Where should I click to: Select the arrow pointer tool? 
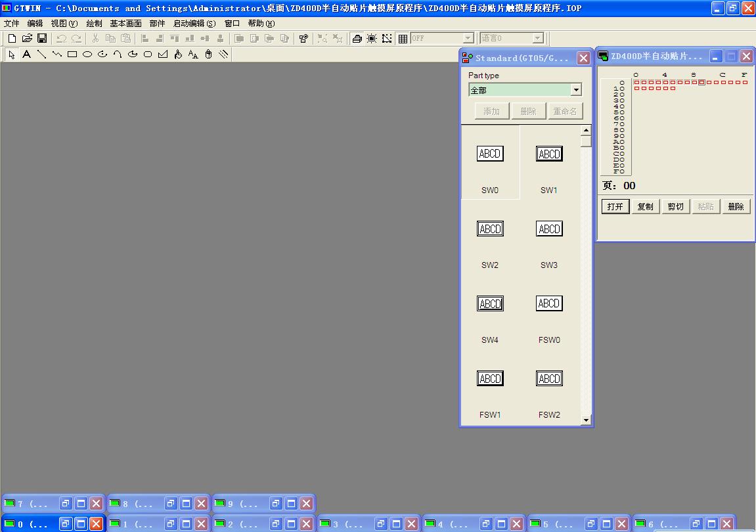pyautogui.click(x=12, y=55)
